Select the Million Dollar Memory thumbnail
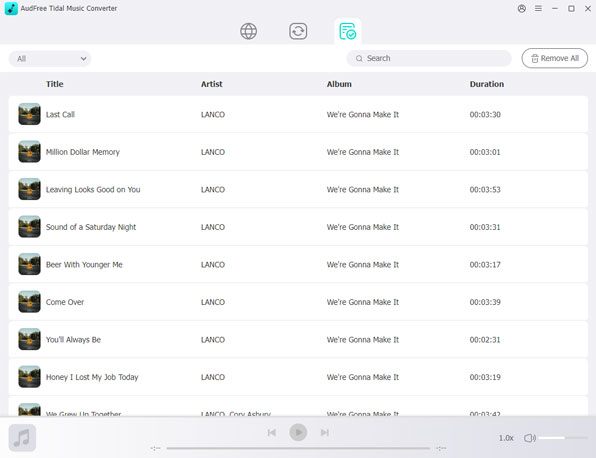 pos(29,152)
